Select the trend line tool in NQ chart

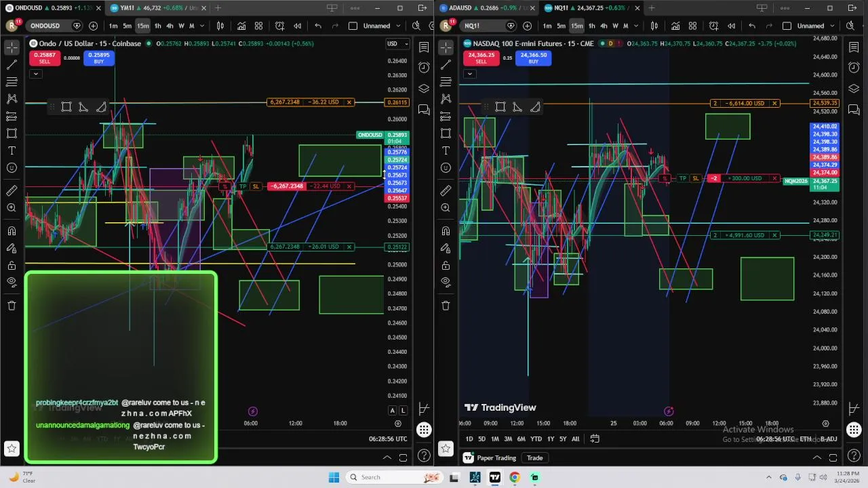pyautogui.click(x=446, y=64)
